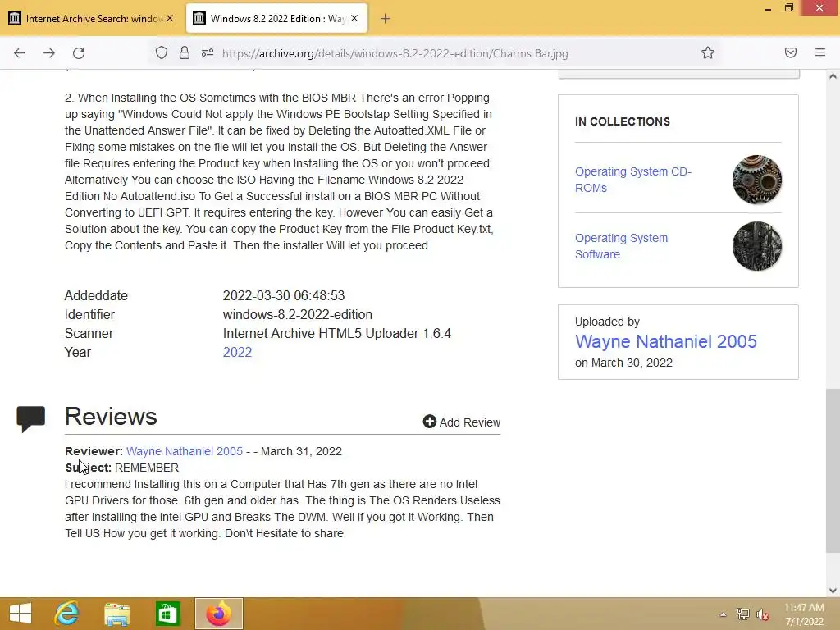
Task: Show hidden system tray icons
Action: [723, 614]
